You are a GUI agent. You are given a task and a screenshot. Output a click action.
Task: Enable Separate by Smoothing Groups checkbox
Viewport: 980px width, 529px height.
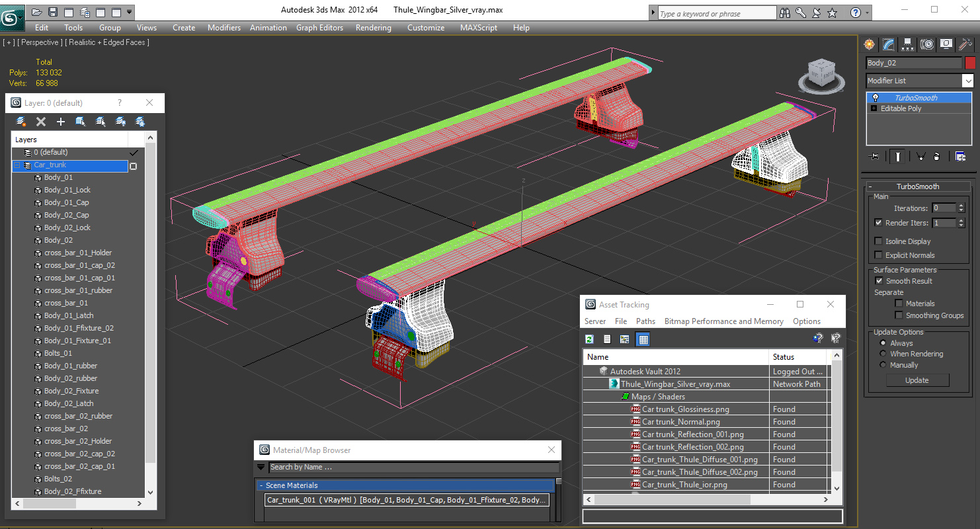tap(899, 315)
